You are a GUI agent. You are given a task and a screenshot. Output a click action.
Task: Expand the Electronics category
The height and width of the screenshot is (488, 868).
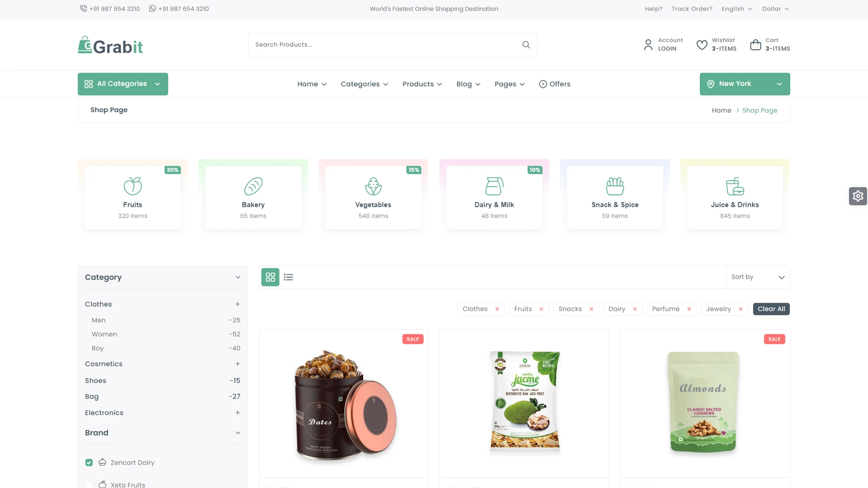(x=237, y=413)
